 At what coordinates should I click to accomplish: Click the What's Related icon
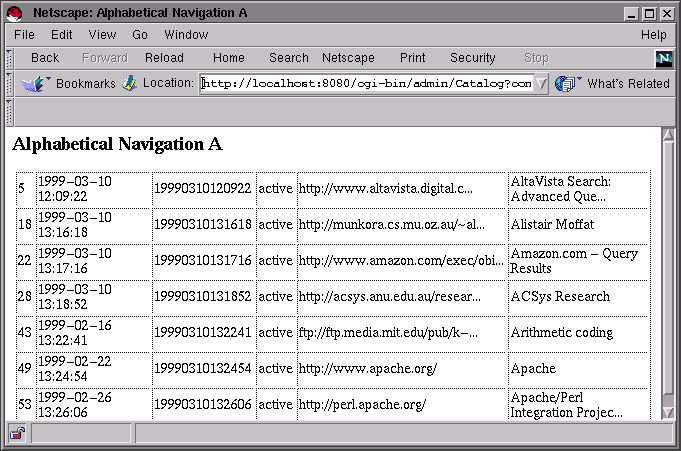[567, 84]
